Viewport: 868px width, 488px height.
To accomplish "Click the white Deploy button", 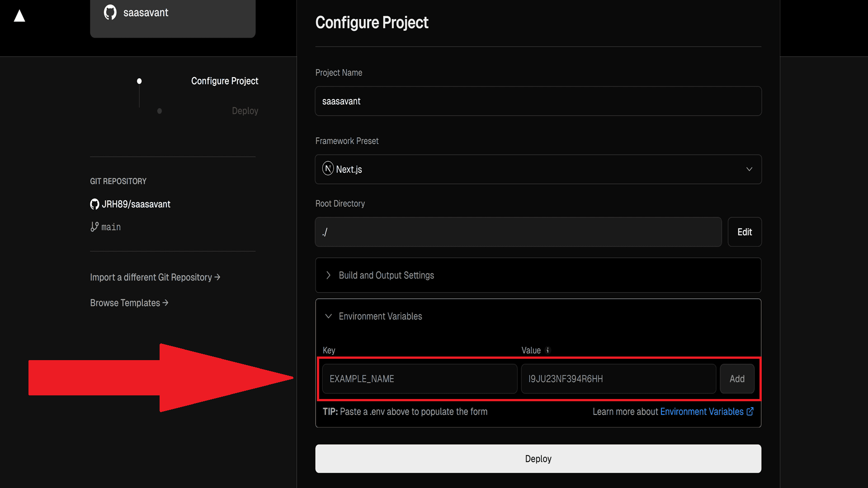I will point(538,459).
